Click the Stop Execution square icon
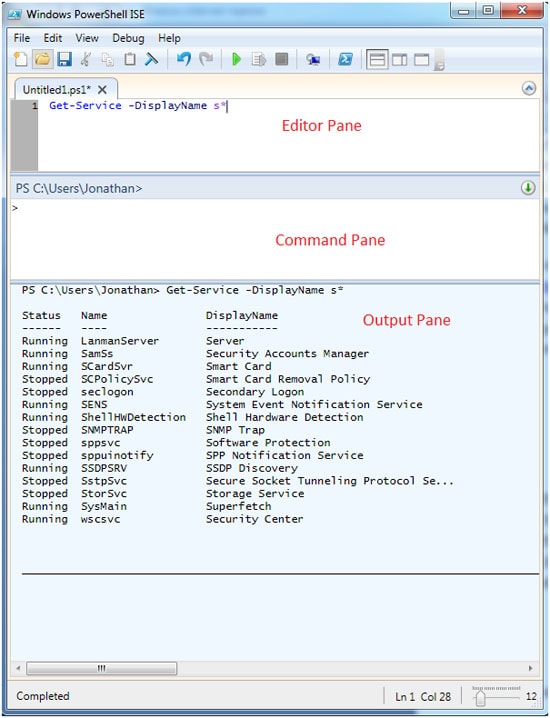 click(282, 60)
